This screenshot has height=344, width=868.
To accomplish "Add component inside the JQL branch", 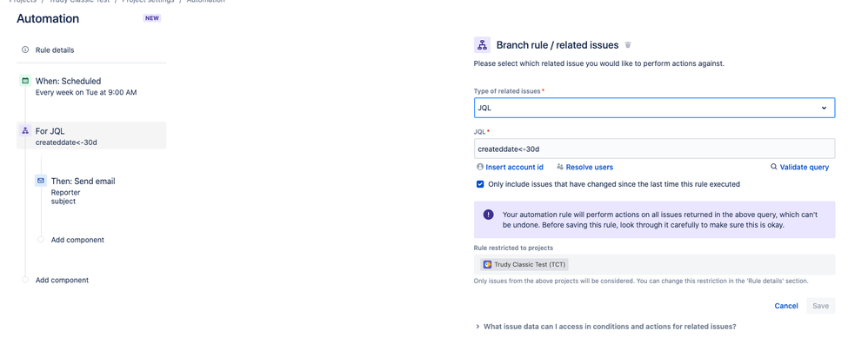I will pos(77,240).
